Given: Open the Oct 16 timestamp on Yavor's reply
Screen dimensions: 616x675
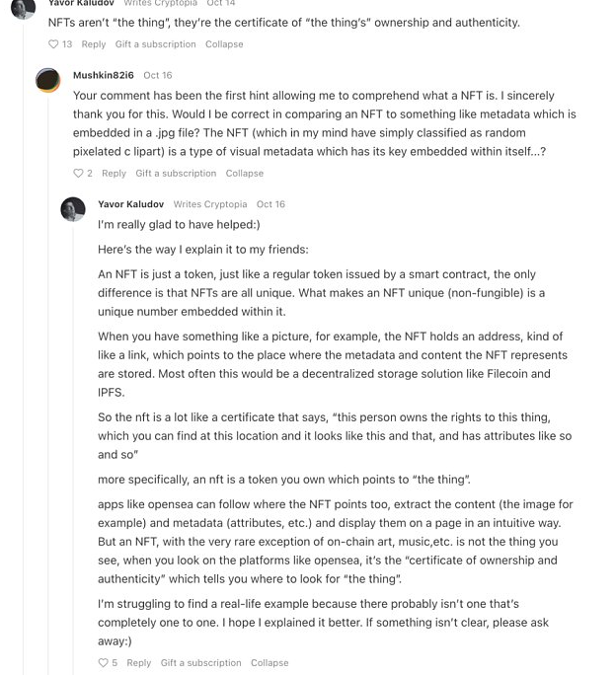Looking at the screenshot, I should [x=270, y=204].
